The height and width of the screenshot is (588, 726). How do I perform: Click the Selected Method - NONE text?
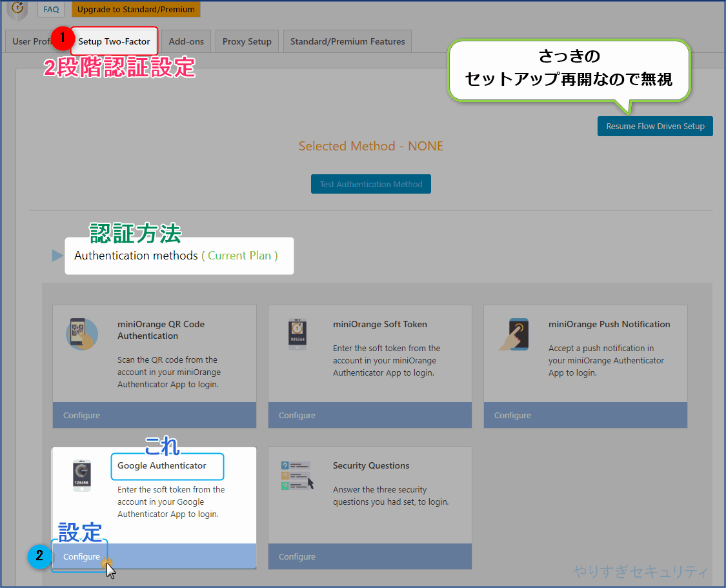pyautogui.click(x=371, y=146)
